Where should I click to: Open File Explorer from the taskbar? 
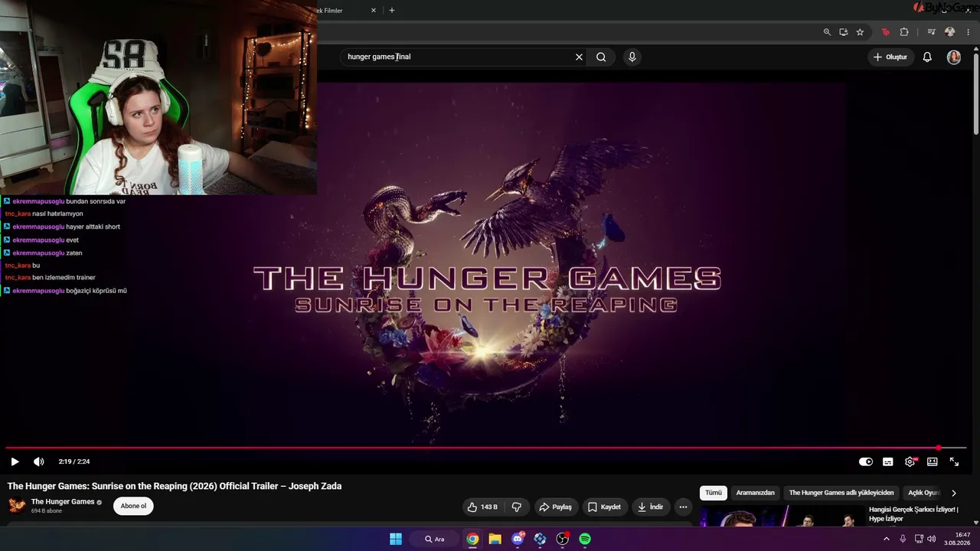495,539
